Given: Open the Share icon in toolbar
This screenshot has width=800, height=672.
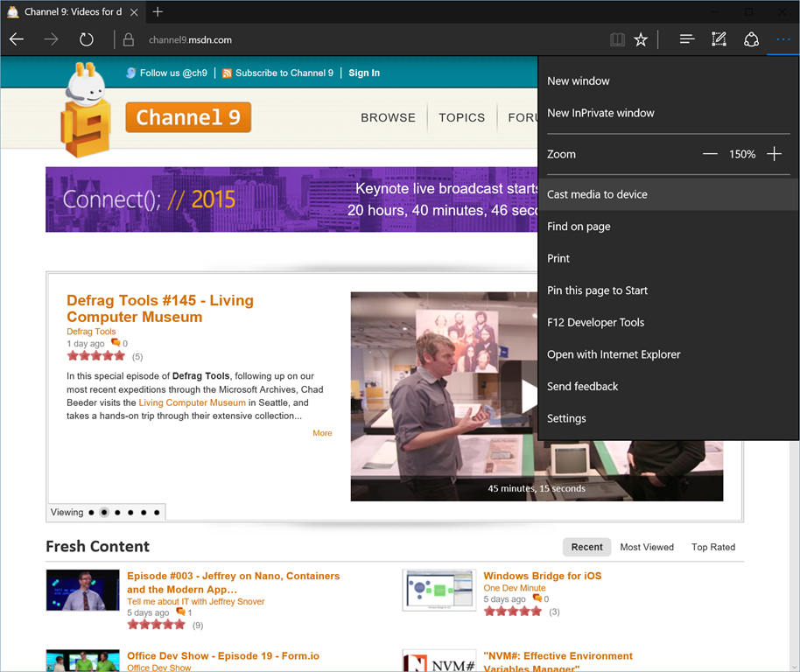Looking at the screenshot, I should 751,39.
